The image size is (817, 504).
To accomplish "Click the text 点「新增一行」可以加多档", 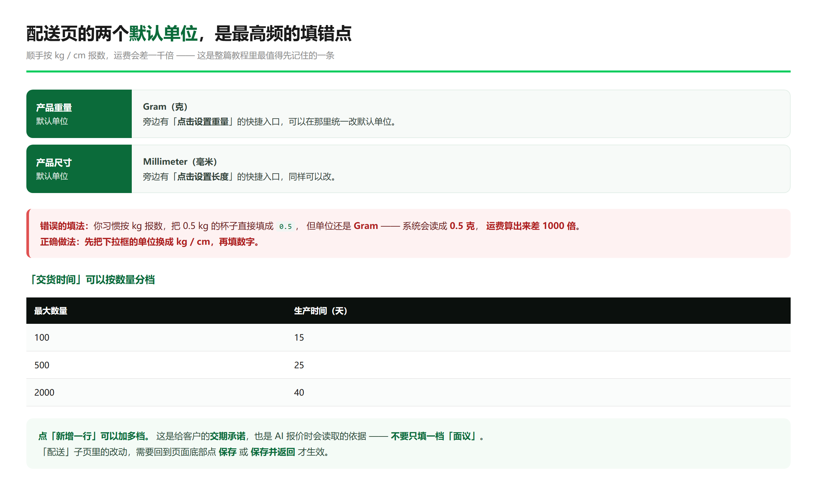I will (94, 436).
